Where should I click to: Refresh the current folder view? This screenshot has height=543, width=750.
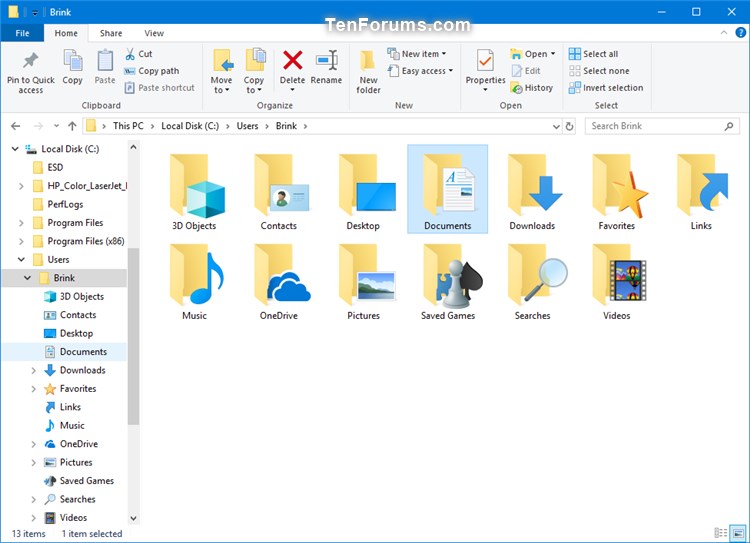pyautogui.click(x=570, y=126)
